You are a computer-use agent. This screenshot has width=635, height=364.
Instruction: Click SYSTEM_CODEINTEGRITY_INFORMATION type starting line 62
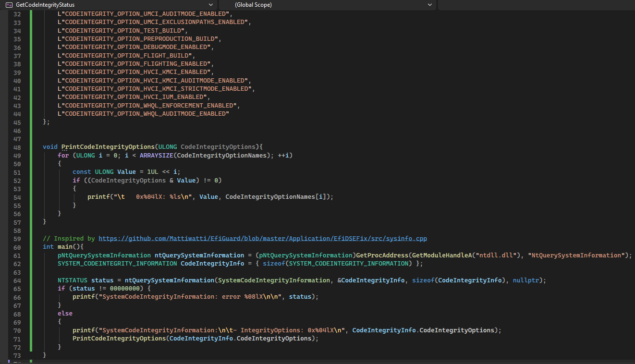pos(117,264)
